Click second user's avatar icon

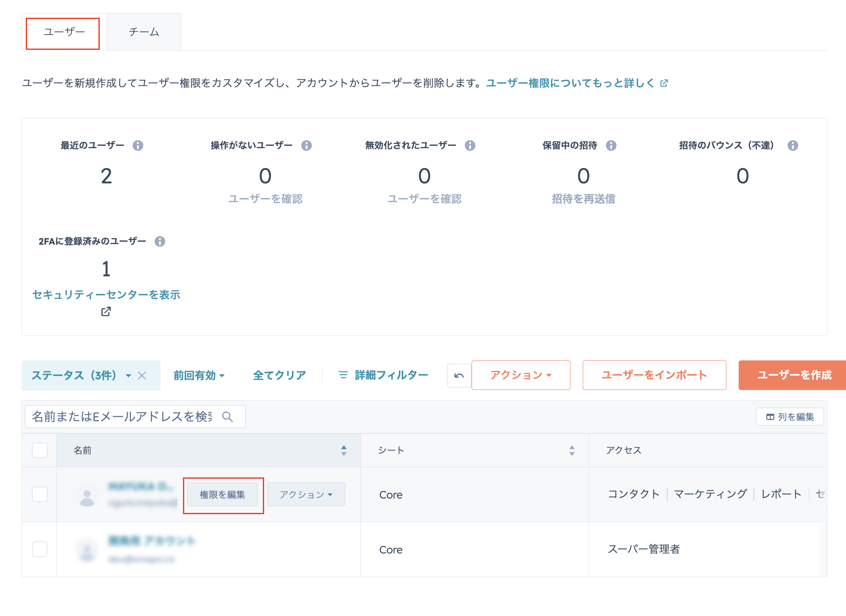pyautogui.click(x=87, y=550)
